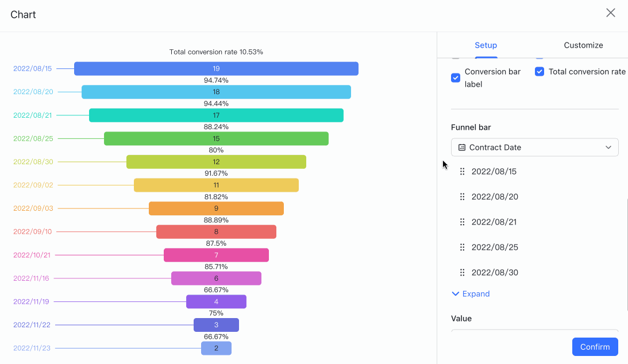The image size is (628, 364).
Task: Click the drag handle beside 2022/08/20
Action: (463, 196)
